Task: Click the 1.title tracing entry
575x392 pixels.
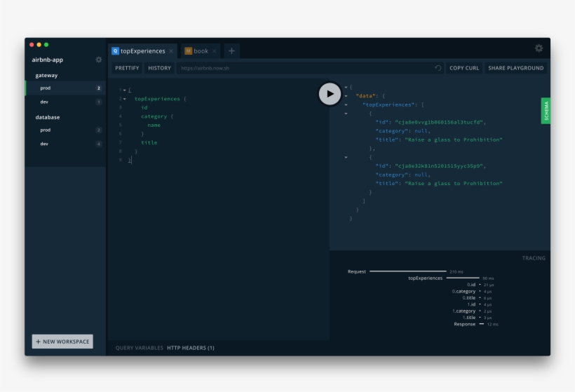Action: (x=477, y=318)
